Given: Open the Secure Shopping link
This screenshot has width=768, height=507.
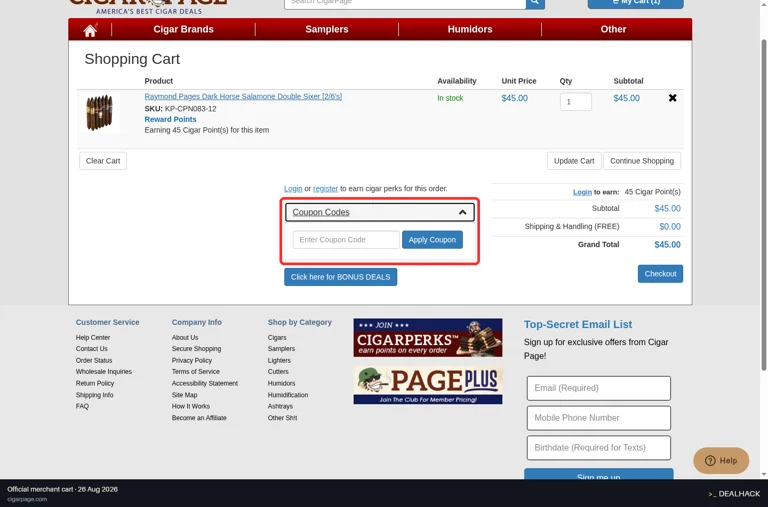Looking at the screenshot, I should click(x=196, y=349).
